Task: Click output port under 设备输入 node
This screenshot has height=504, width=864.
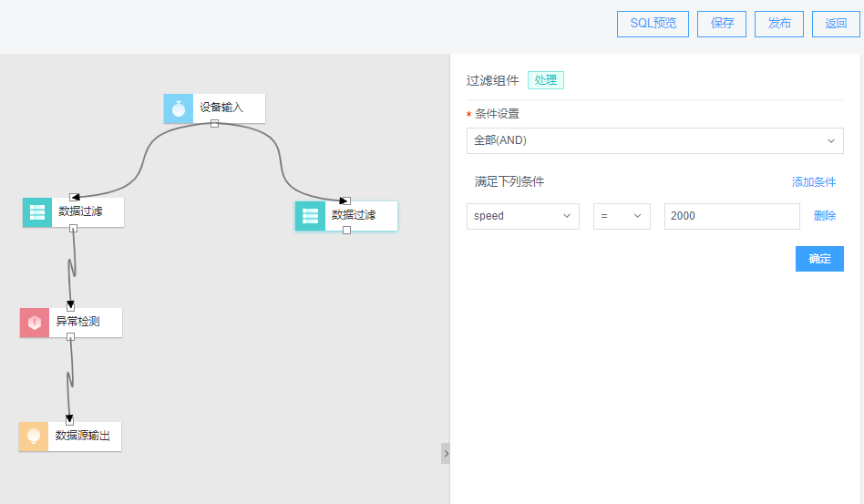Action: 214,124
